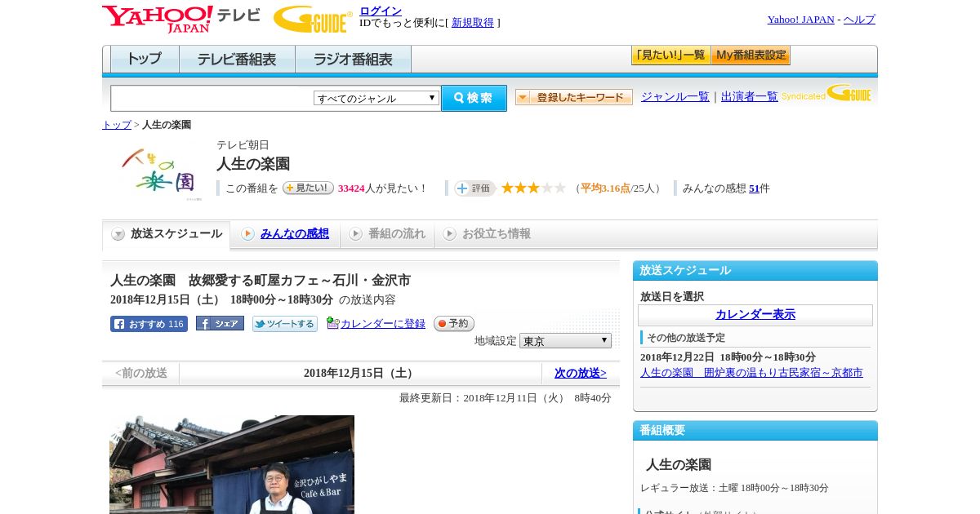Screen dimensions: 980x514
Task: Click the search keyword input field
Action: [x=212, y=98]
